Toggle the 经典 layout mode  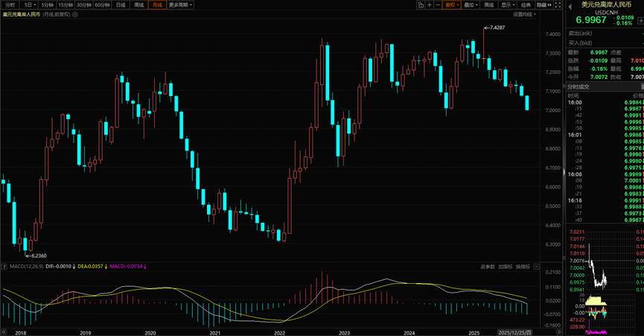(526, 4)
